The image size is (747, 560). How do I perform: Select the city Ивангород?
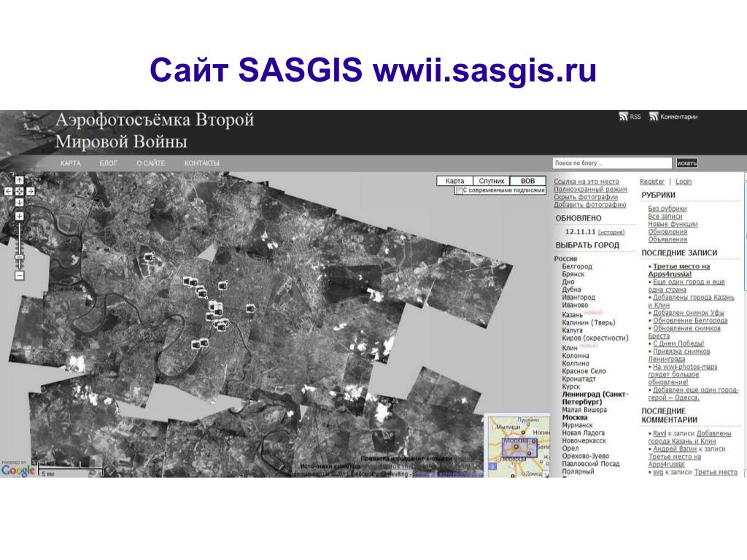pos(578,297)
